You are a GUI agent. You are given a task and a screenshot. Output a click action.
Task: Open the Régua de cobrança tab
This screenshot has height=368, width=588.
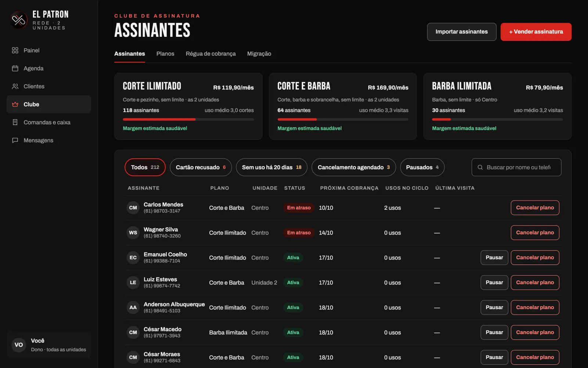point(211,54)
